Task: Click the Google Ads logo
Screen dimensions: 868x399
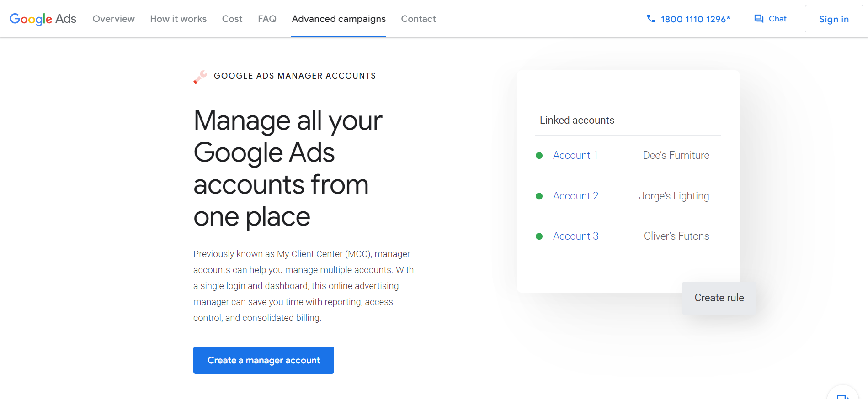Action: [43, 19]
